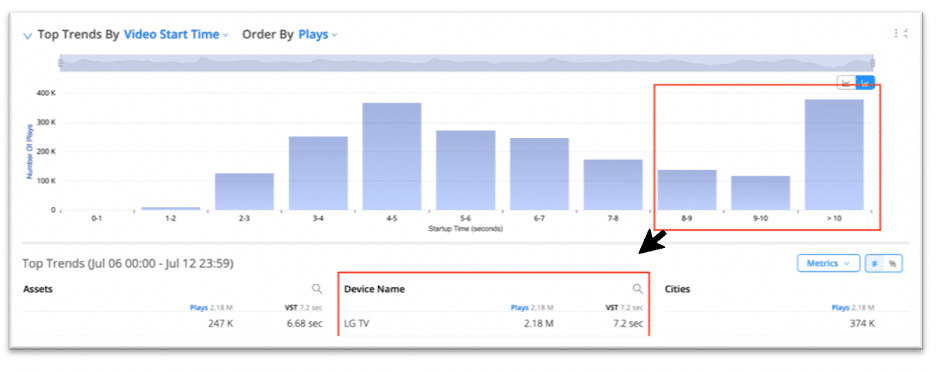This screenshot has width=936, height=372.
Task: Click the Number Of Plays axis label
Action: coord(28,151)
